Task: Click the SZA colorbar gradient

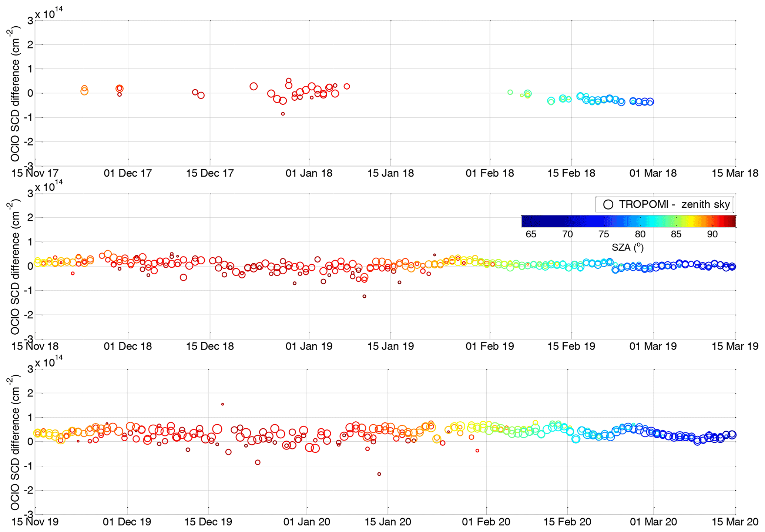Action: tap(628, 221)
